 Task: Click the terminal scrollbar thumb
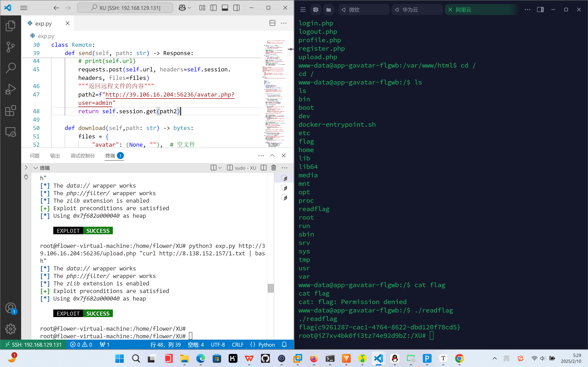tap(271, 288)
